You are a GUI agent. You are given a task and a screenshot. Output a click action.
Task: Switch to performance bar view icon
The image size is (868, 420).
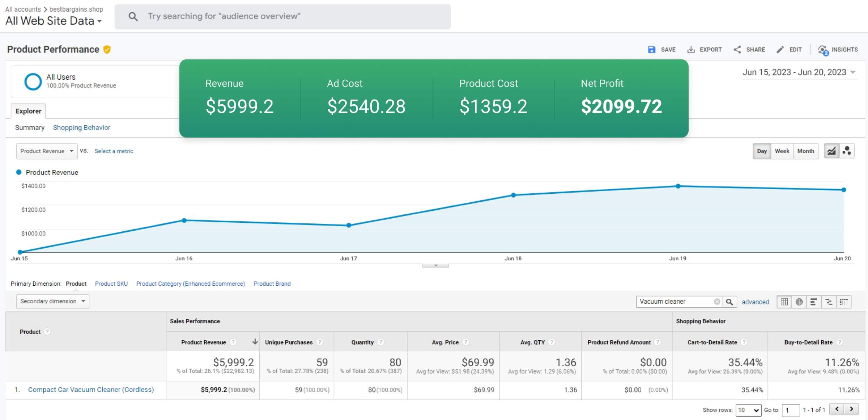814,302
